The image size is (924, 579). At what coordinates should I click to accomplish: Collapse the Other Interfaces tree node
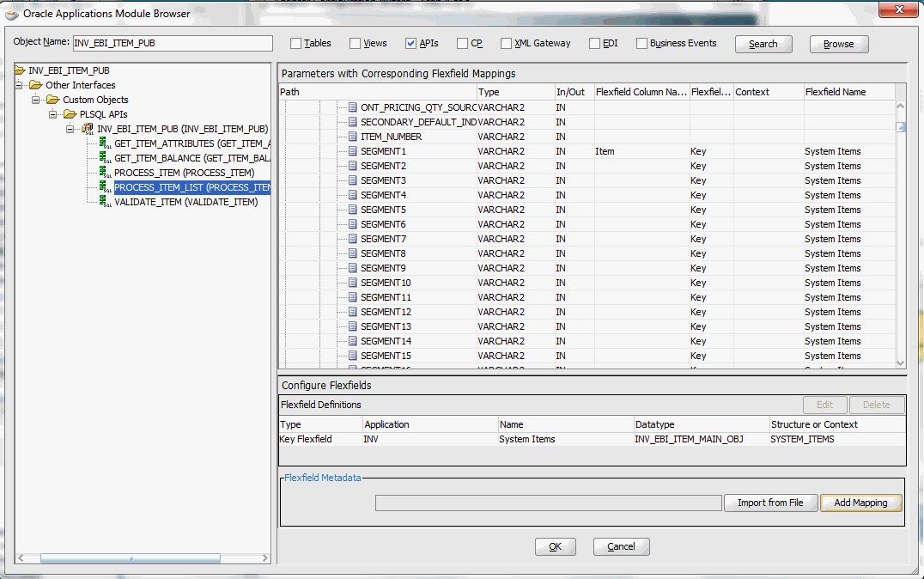[x=19, y=85]
